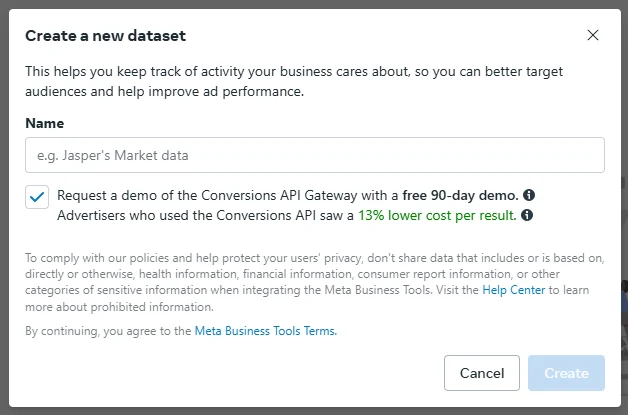
Task: Click the sensitive information privacy disclaimer paragraph
Action: click(300, 274)
